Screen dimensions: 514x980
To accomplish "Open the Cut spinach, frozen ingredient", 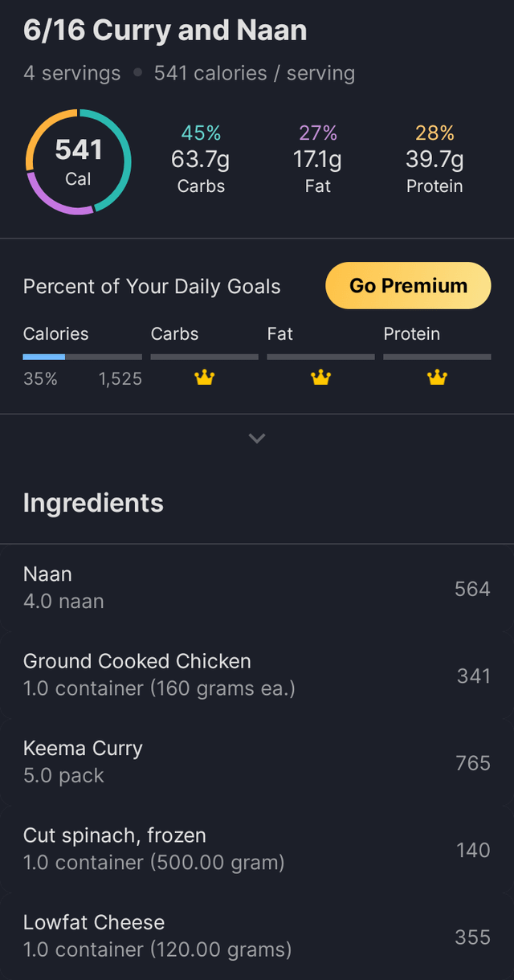I will (x=256, y=848).
